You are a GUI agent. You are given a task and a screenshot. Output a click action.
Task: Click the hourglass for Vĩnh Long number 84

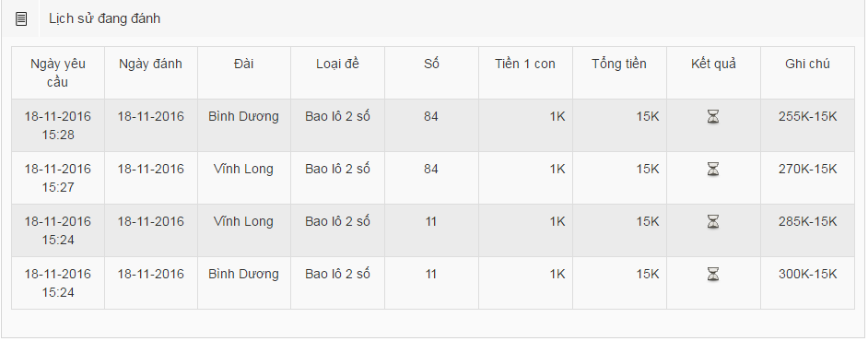tap(713, 170)
